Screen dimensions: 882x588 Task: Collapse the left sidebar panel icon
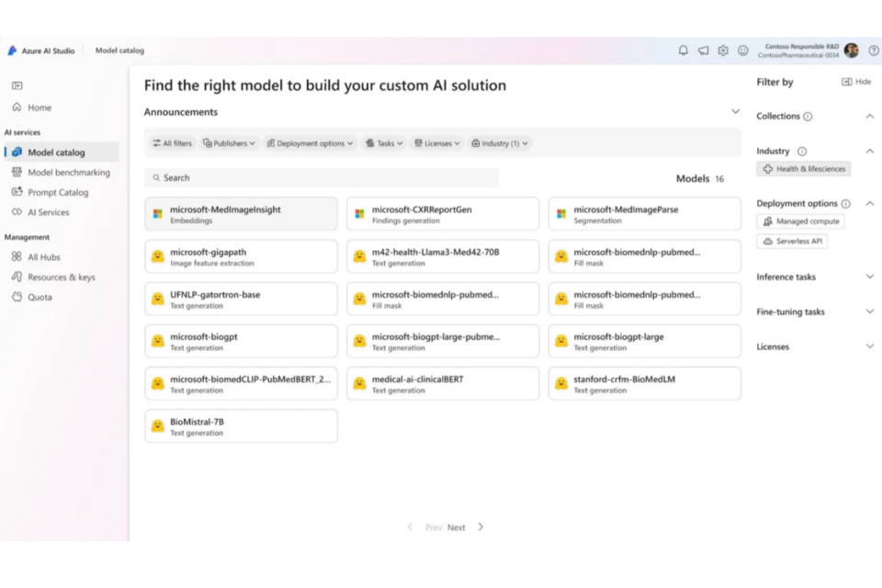[17, 85]
